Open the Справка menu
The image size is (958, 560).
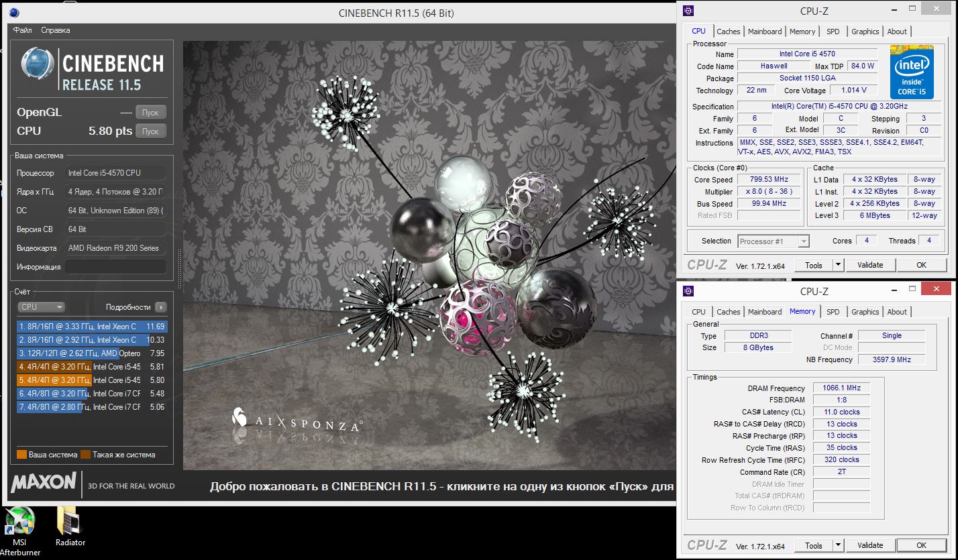55,30
